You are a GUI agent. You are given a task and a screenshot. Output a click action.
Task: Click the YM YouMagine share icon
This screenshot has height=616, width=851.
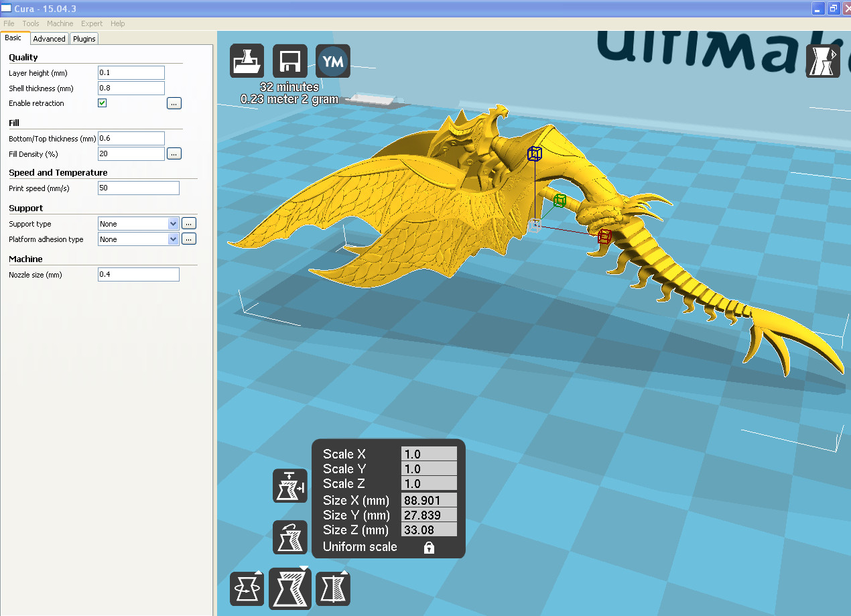pyautogui.click(x=332, y=62)
